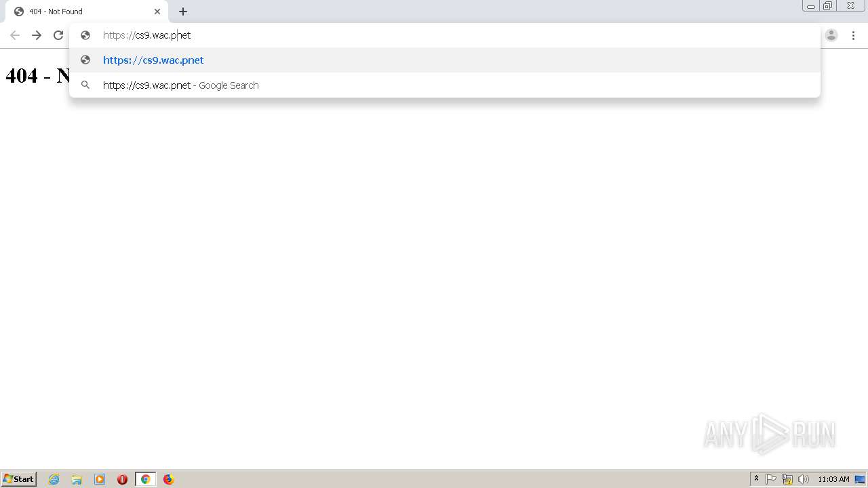Image resolution: width=868 pixels, height=488 pixels.
Task: Open the volume speaker tray icon
Action: [x=804, y=479]
